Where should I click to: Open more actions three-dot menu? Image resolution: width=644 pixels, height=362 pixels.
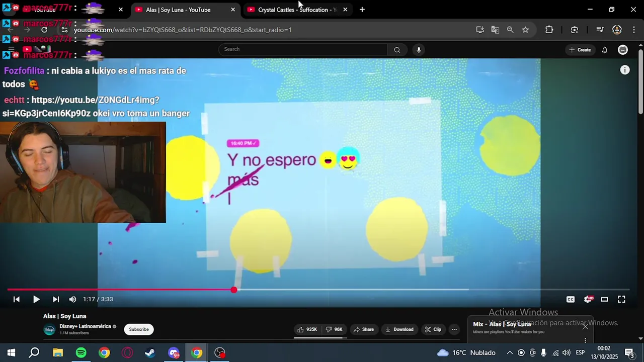(x=454, y=329)
